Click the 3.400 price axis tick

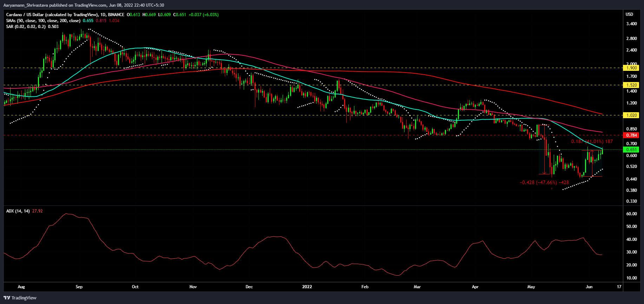tap(631, 24)
